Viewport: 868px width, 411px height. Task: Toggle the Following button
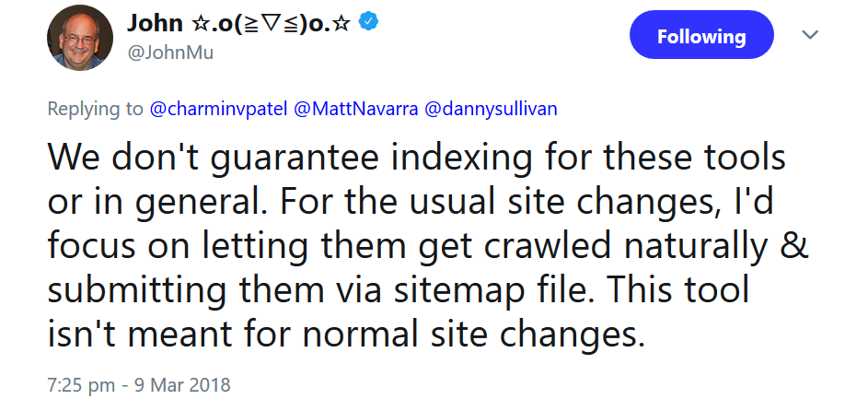[x=700, y=37]
